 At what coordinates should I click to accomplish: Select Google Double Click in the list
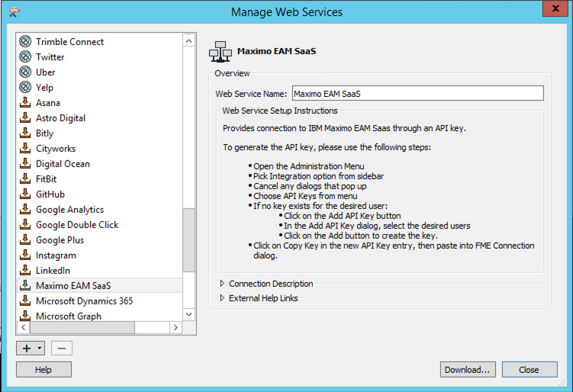click(x=77, y=225)
